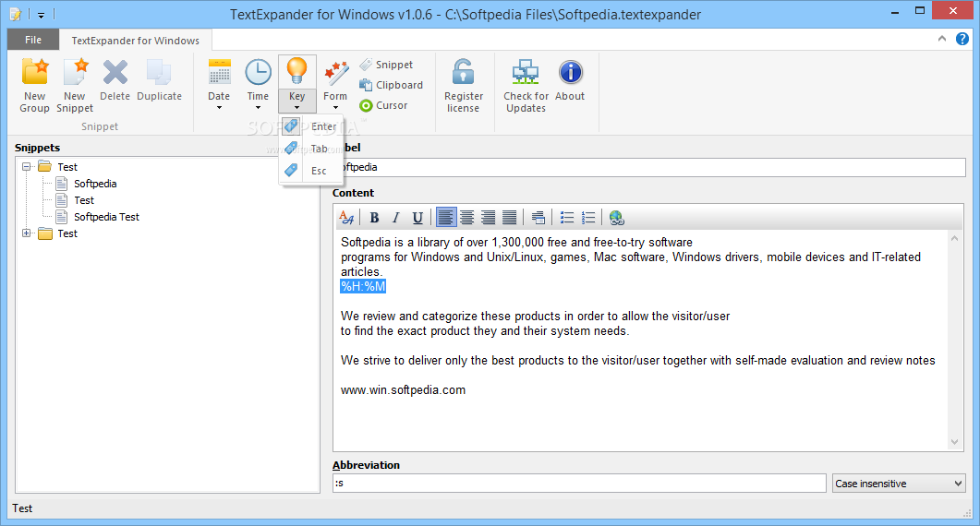The height and width of the screenshot is (526, 980).
Task: Justify content text
Action: [x=509, y=218]
